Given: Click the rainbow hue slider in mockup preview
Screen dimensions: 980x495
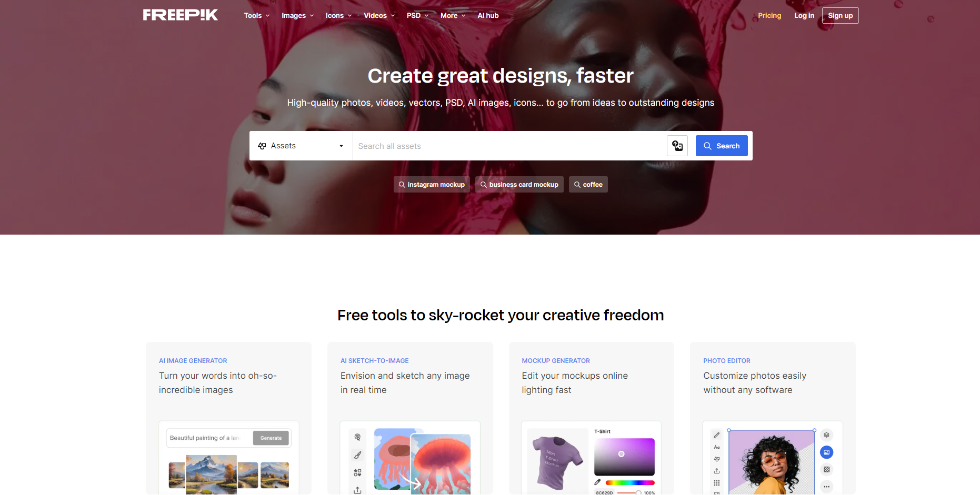Looking at the screenshot, I should 630,482.
